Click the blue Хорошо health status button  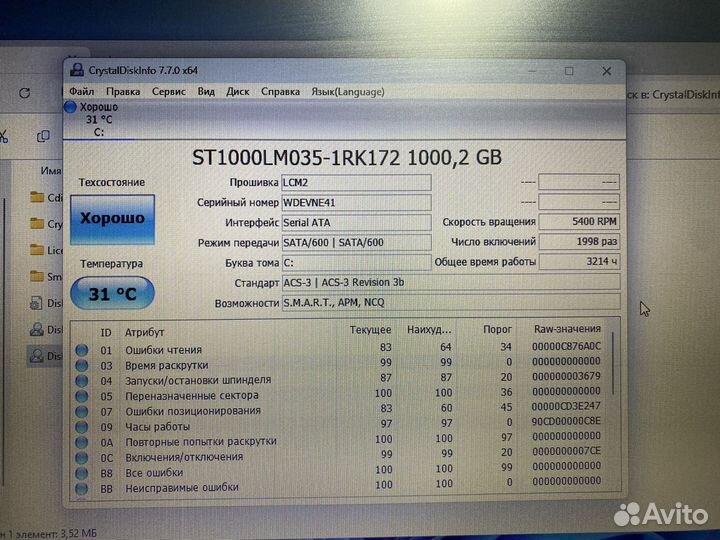[x=112, y=219]
